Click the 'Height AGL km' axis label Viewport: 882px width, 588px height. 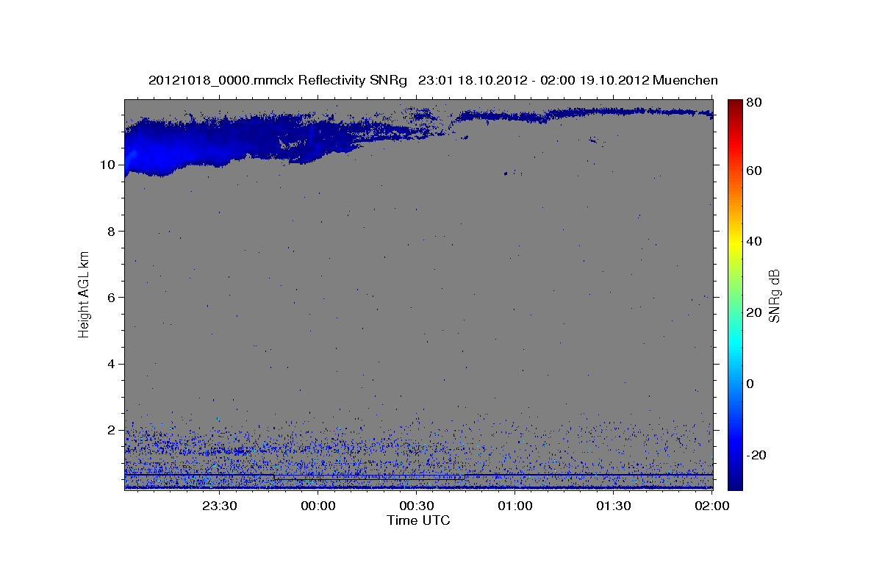(x=85, y=293)
